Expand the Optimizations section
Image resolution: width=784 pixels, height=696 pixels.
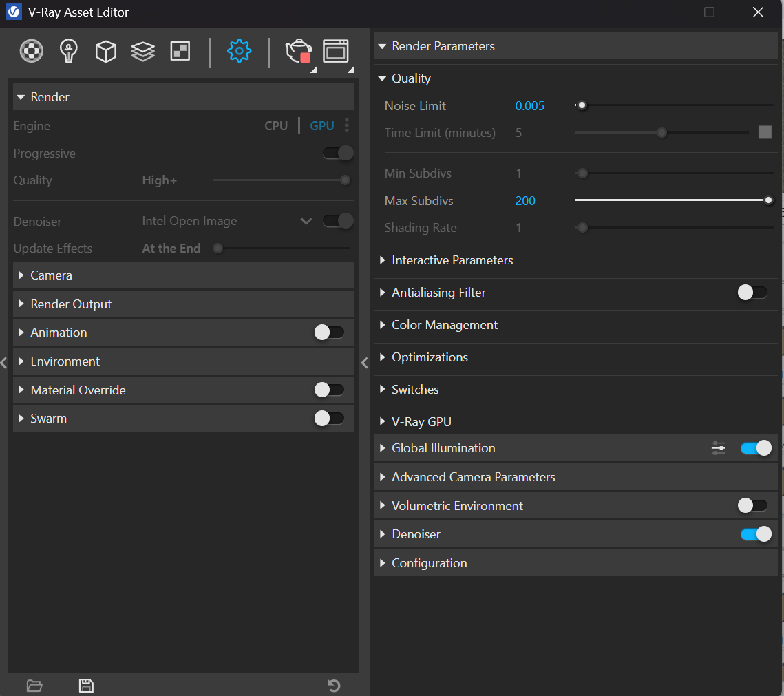coord(575,357)
